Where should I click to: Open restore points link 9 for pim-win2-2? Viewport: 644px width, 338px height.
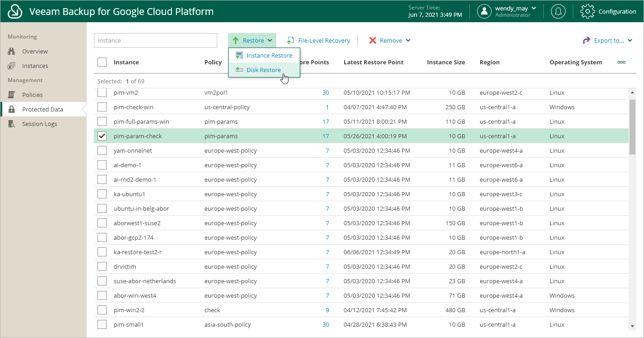(x=327, y=310)
